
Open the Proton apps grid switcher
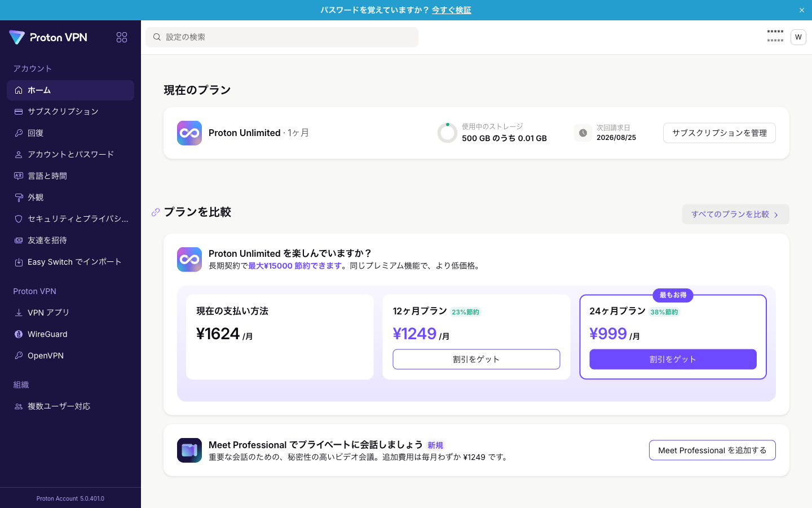[x=122, y=37]
